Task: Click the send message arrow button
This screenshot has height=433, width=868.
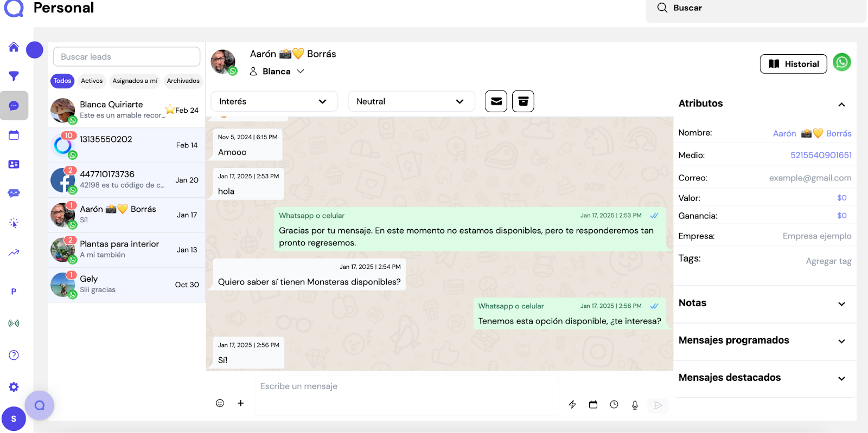Action: tap(658, 405)
